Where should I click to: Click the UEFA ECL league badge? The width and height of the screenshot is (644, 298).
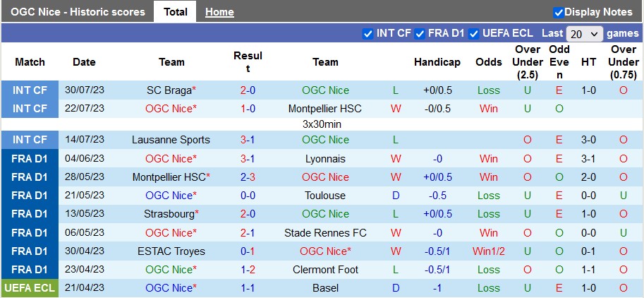click(30, 288)
